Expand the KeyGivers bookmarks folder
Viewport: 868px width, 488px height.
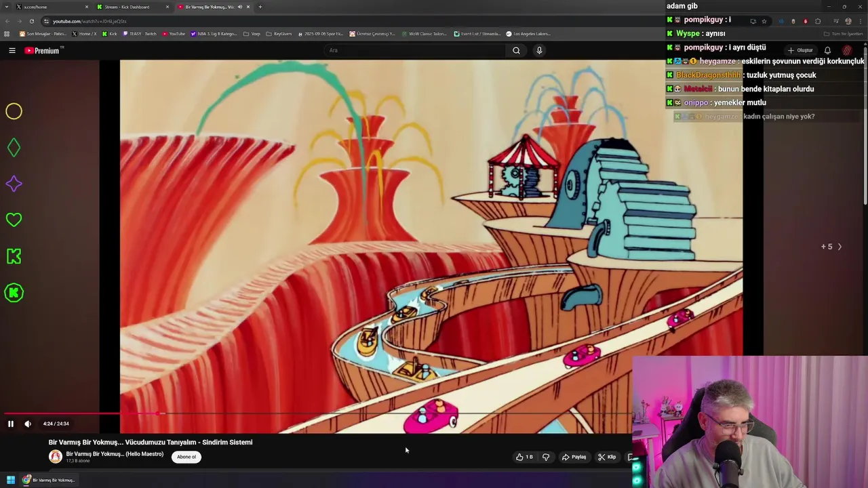tap(279, 34)
